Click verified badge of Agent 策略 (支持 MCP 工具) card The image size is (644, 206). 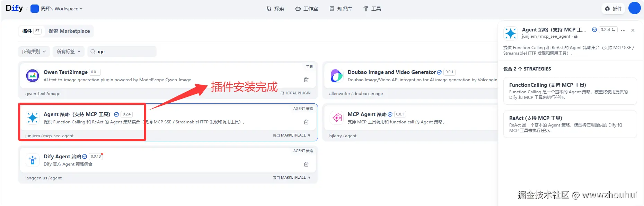(116, 114)
